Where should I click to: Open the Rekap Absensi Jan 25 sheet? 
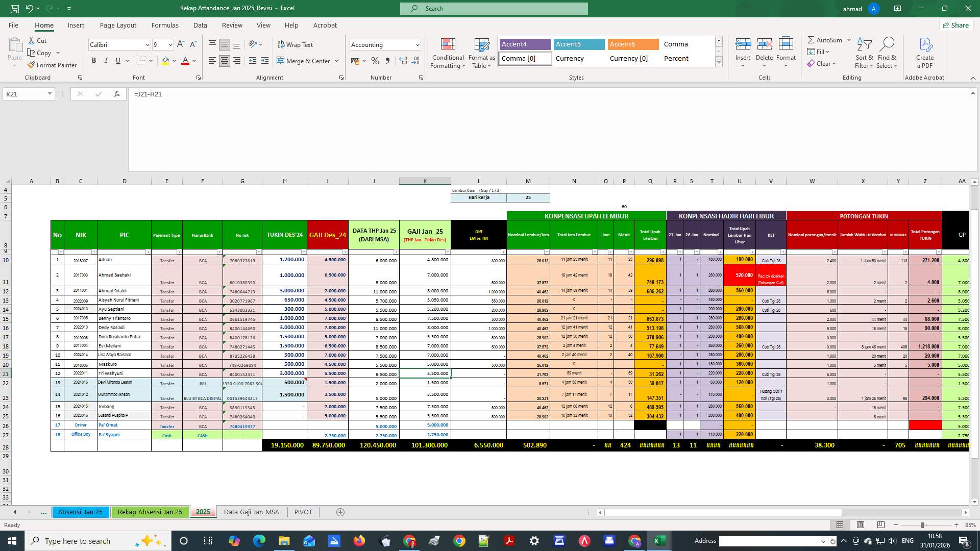point(150,512)
